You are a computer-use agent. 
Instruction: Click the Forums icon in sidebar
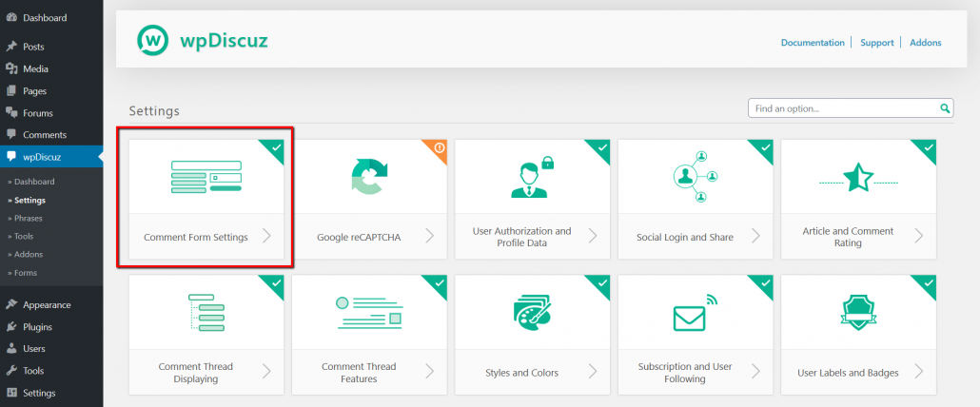point(11,112)
